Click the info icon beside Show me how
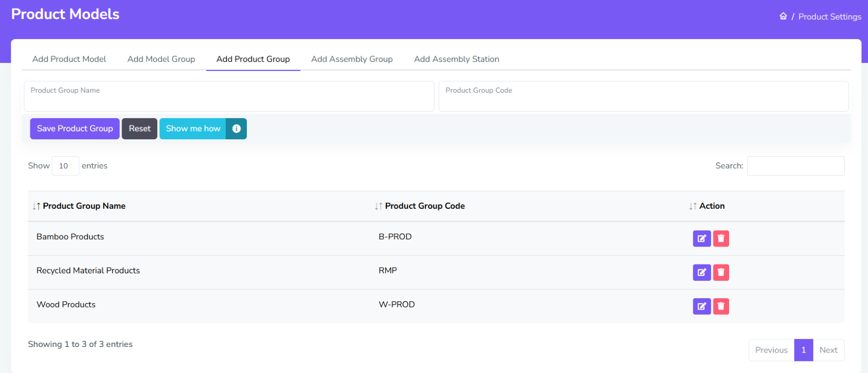Image resolution: width=868 pixels, height=373 pixels. tap(237, 128)
